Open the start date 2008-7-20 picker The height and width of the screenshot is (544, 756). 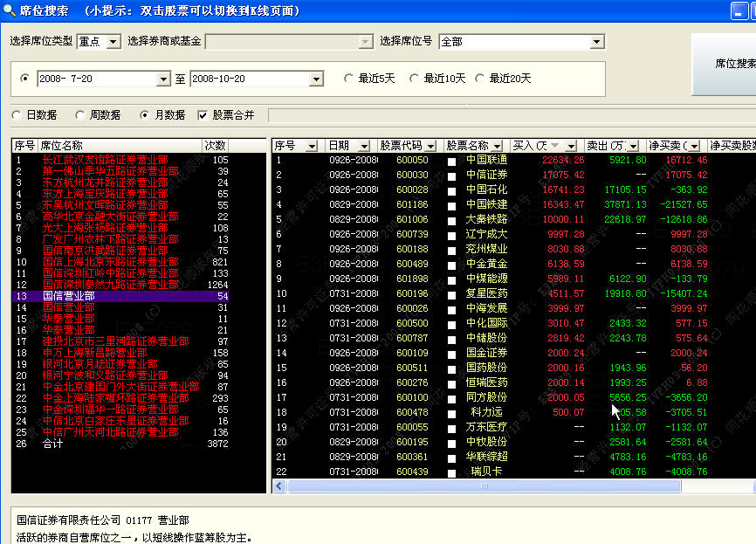163,79
